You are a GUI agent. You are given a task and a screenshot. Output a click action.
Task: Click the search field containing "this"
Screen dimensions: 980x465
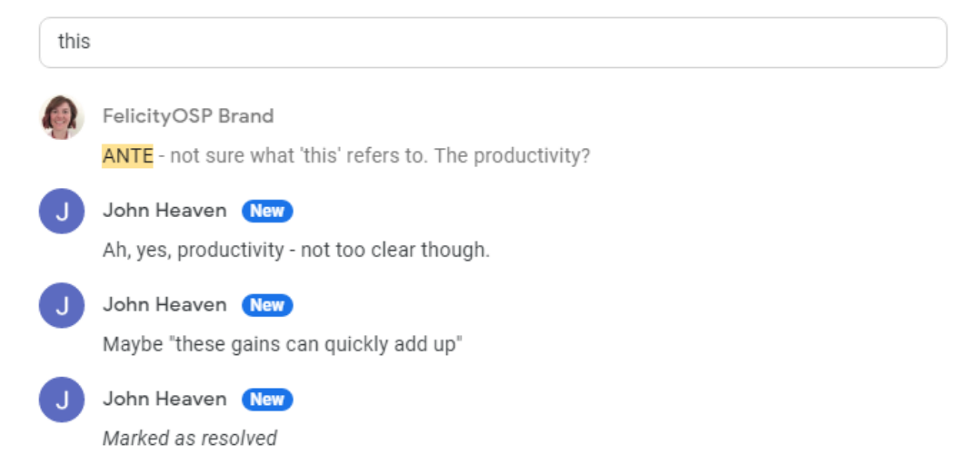point(492,42)
